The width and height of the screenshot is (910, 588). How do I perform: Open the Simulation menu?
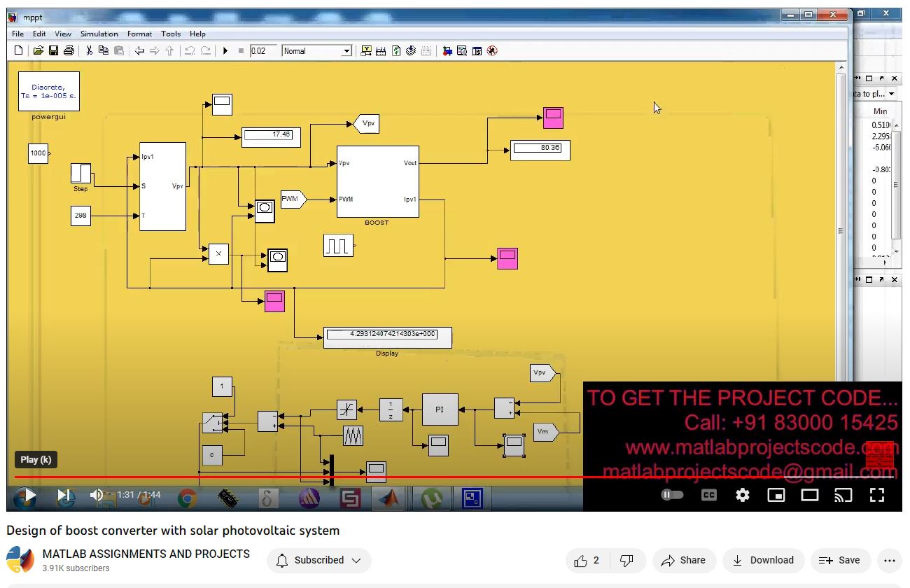pyautogui.click(x=99, y=34)
